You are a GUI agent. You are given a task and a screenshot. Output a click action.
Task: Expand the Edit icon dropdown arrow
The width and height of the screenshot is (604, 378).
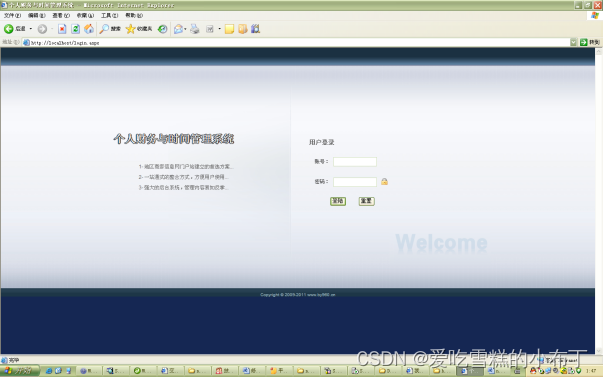[220, 29]
